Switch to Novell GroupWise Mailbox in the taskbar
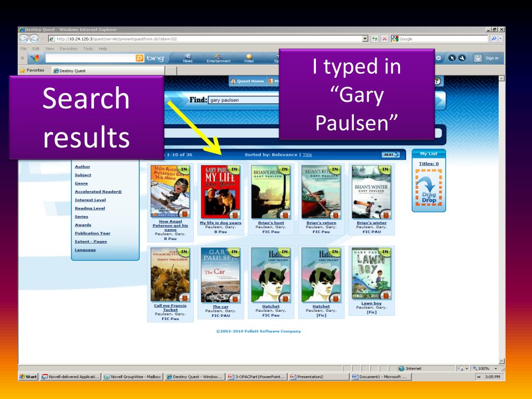The height and width of the screenshot is (399, 532). point(132,377)
